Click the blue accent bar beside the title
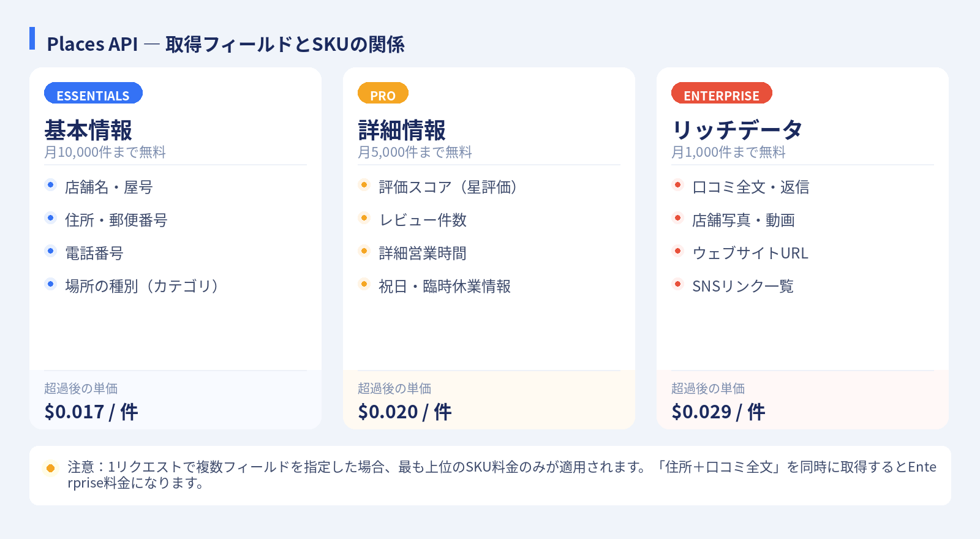Image resolution: width=980 pixels, height=539 pixels. click(32, 38)
